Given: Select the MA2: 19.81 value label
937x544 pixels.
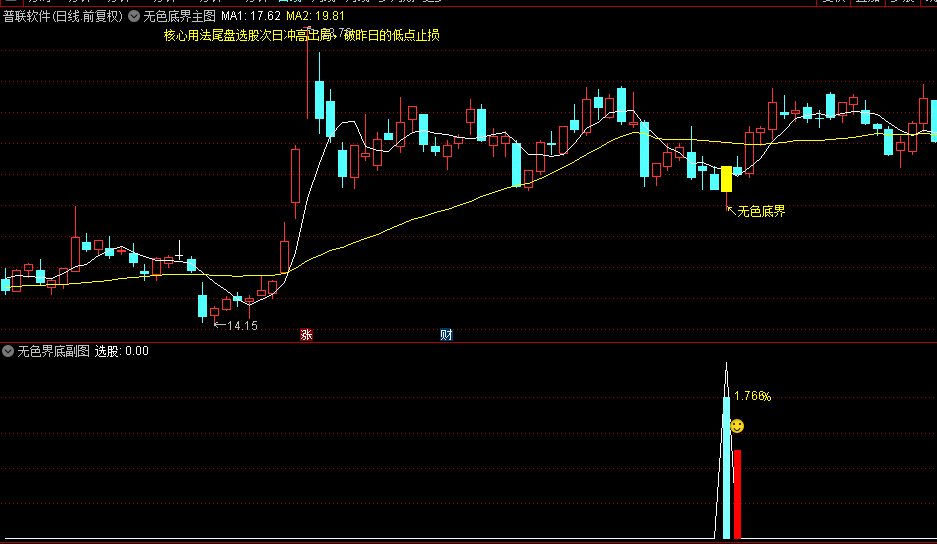Looking at the screenshot, I should tap(315, 16).
